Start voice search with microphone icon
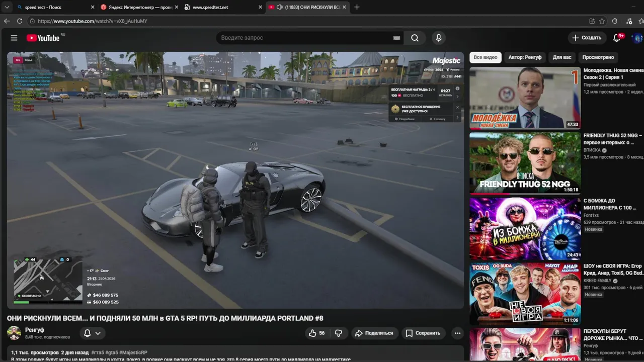The height and width of the screenshot is (362, 644). (x=438, y=38)
